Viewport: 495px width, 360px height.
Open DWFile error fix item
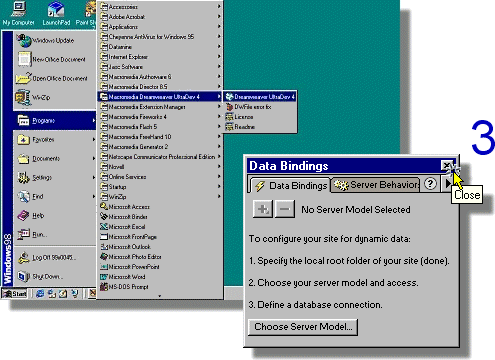click(260, 107)
